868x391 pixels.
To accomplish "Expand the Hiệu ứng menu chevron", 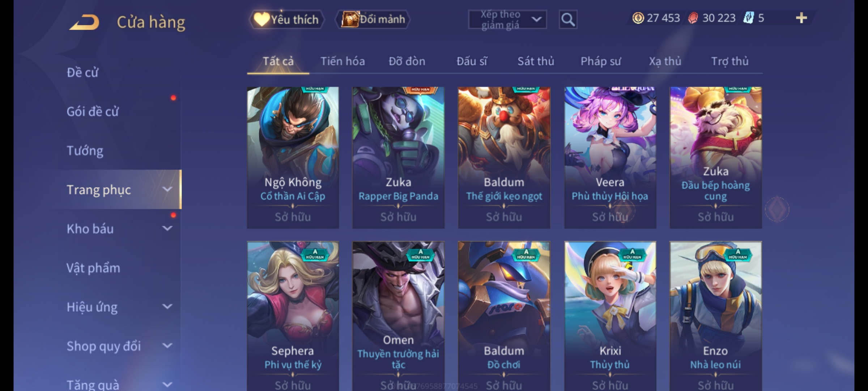I will (x=167, y=307).
